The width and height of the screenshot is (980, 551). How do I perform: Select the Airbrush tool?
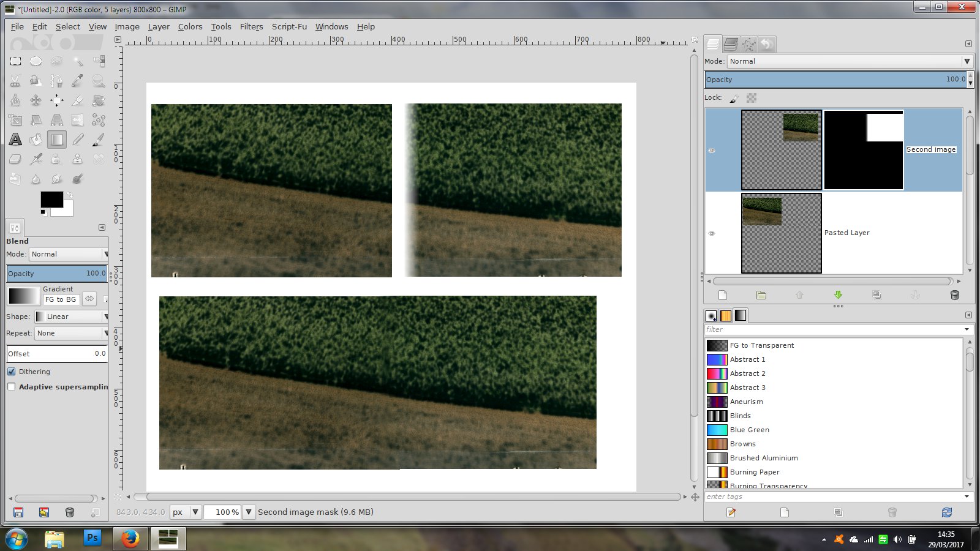(36, 159)
